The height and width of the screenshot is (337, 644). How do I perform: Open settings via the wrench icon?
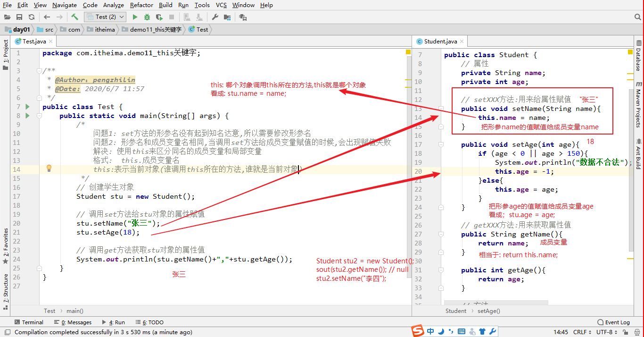(x=215, y=17)
